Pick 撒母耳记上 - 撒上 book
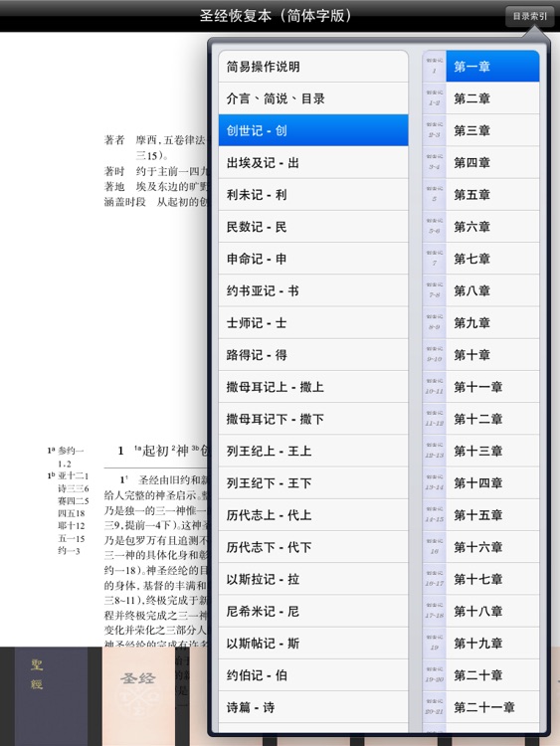The width and height of the screenshot is (560, 746). (x=313, y=387)
